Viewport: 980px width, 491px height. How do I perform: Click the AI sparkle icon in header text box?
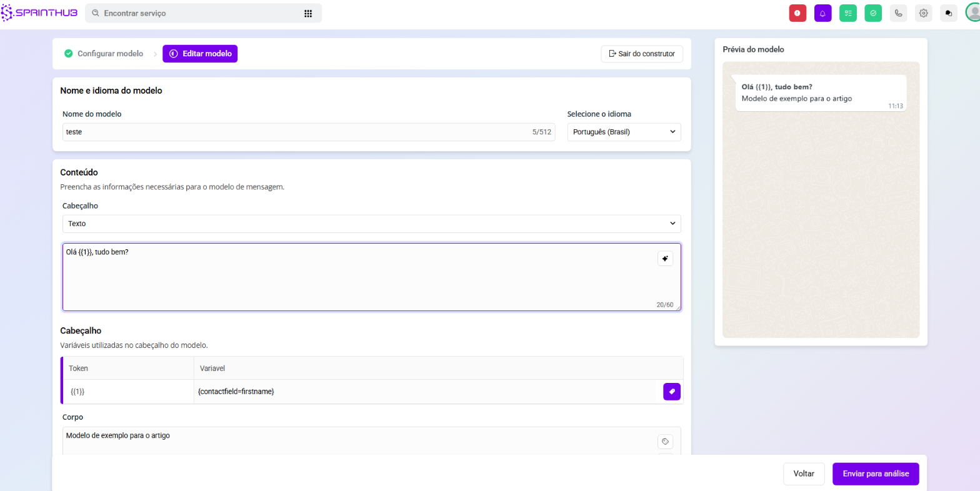click(x=665, y=259)
